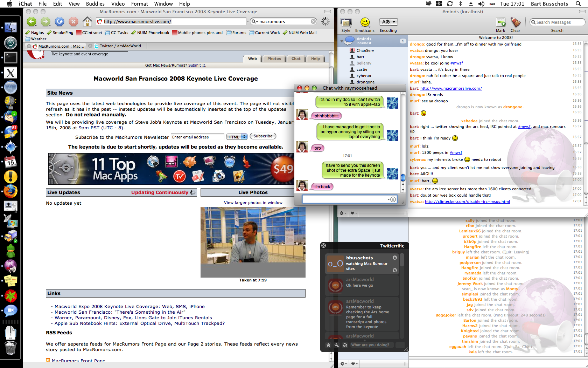Refresh tweets in Twitterrific
588x368 pixels.
[345, 345]
